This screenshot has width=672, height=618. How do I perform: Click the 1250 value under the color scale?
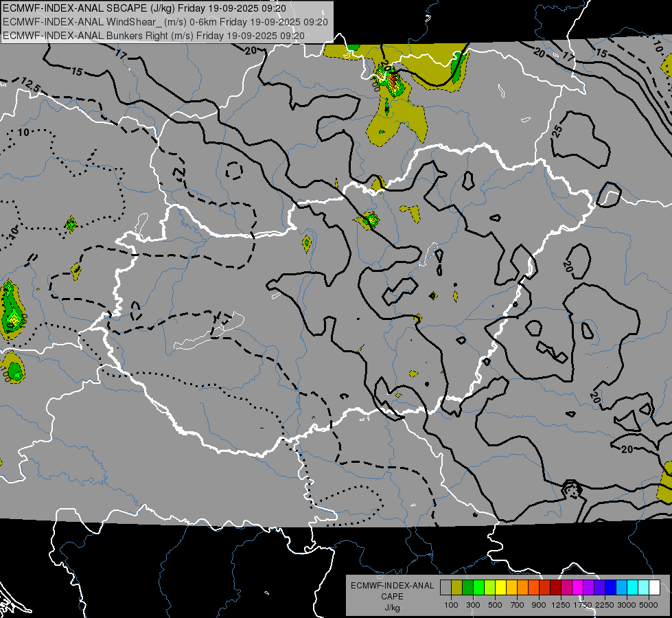561,605
